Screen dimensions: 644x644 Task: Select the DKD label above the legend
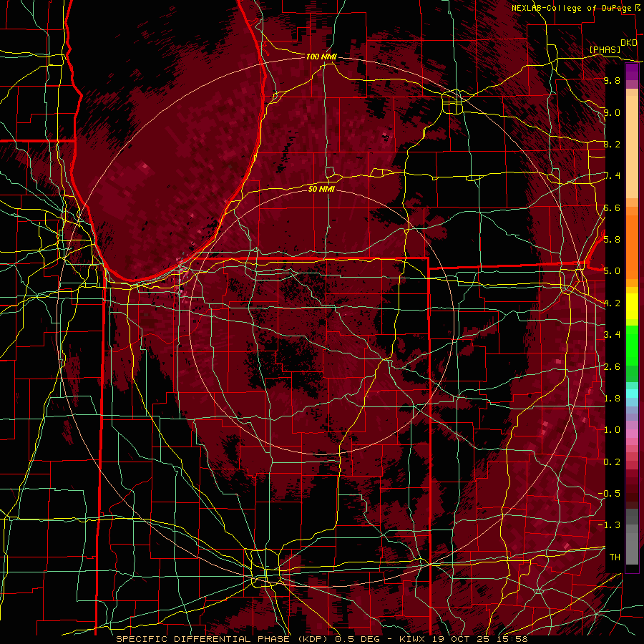click(x=628, y=43)
